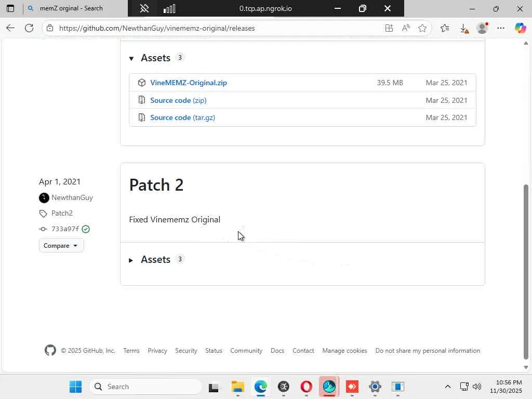Click the green verified check badge
The width and height of the screenshot is (532, 399).
86,229
